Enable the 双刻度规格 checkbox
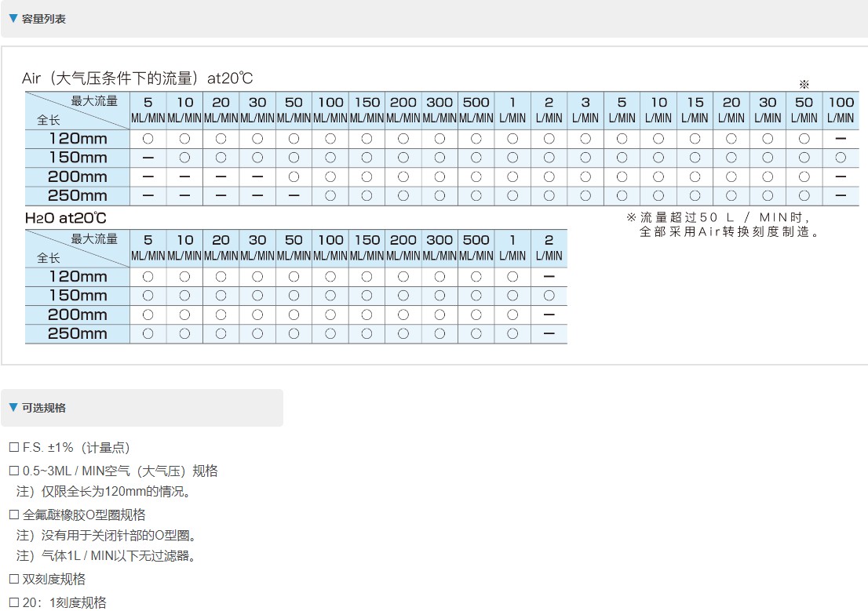This screenshot has height=611, width=868. pos(13,580)
